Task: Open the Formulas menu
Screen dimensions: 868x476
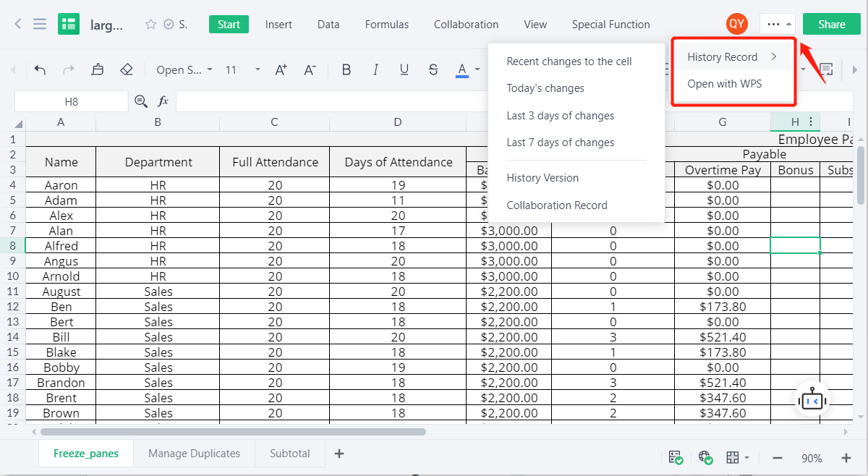Action: click(386, 24)
